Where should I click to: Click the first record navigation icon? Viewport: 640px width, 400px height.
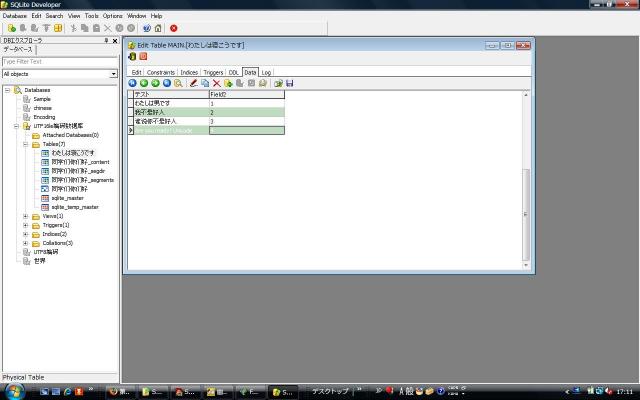(x=132, y=83)
